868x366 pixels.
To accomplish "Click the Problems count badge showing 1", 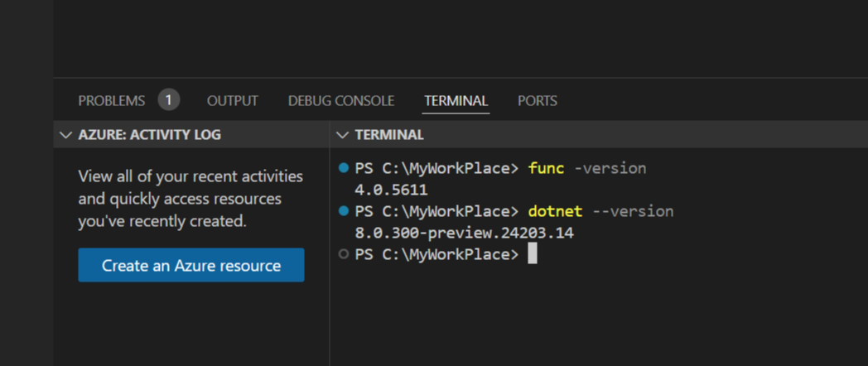I will 169,100.
